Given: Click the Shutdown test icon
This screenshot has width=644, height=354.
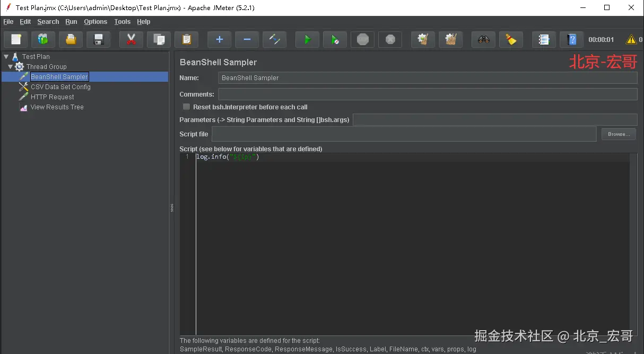Looking at the screenshot, I should coord(390,39).
